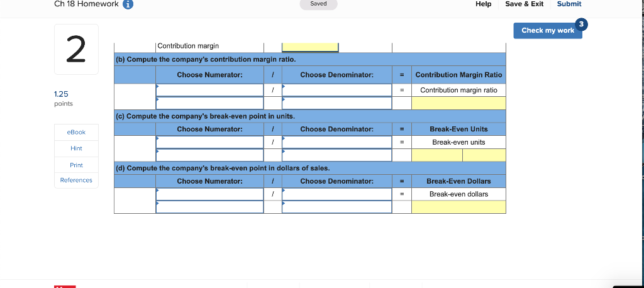644x288 pixels.
Task: Open denominator dropdown for break-even units
Action: coord(337,142)
